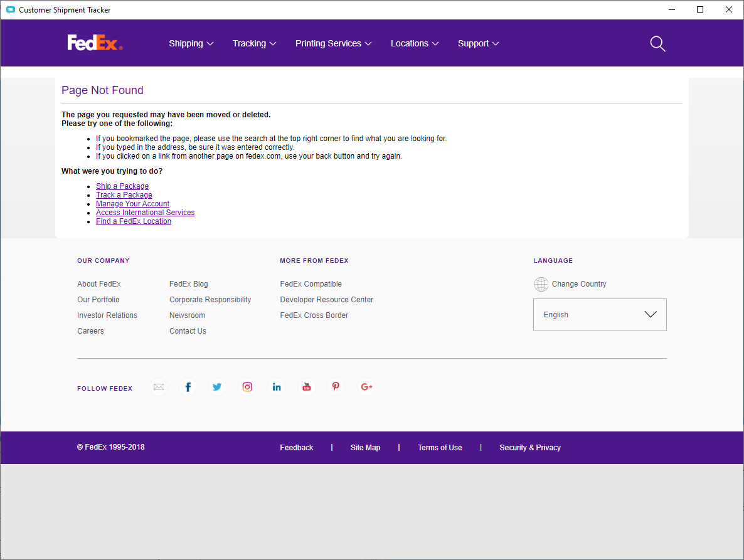744x560 pixels.
Task: Click the LANGUAGE footer heading
Action: (x=553, y=261)
